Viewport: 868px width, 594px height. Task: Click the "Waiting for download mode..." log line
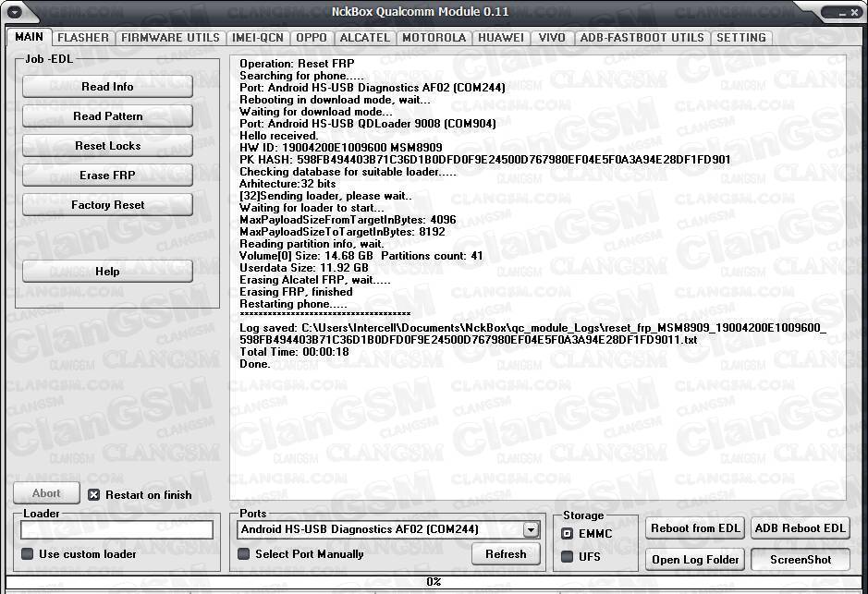315,112
